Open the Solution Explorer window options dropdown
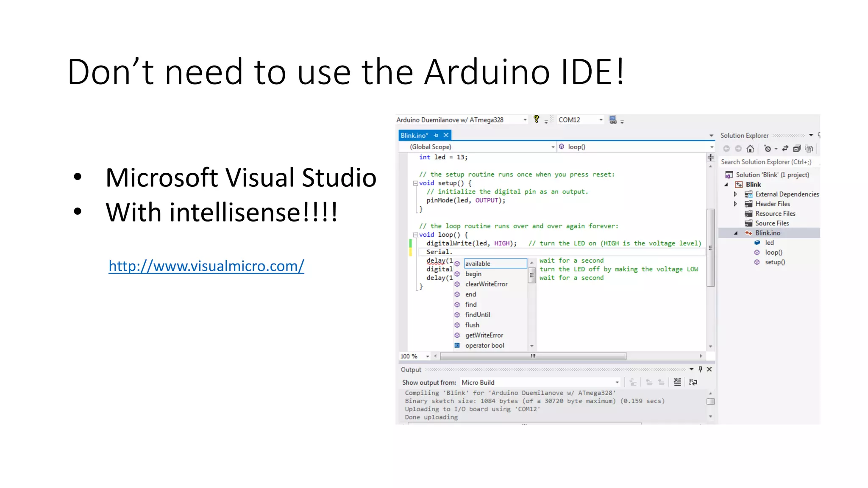The width and height of the screenshot is (868, 488). click(x=811, y=135)
